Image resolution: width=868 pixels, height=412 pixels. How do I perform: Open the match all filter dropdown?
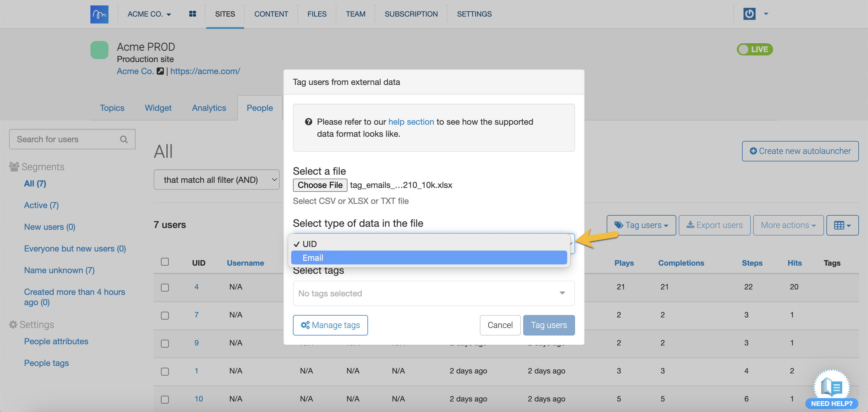tap(216, 180)
